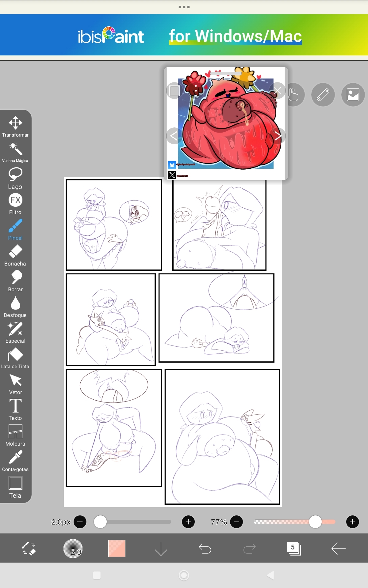The width and height of the screenshot is (368, 588).
Task: Open the Texto text tool
Action: (x=15, y=409)
